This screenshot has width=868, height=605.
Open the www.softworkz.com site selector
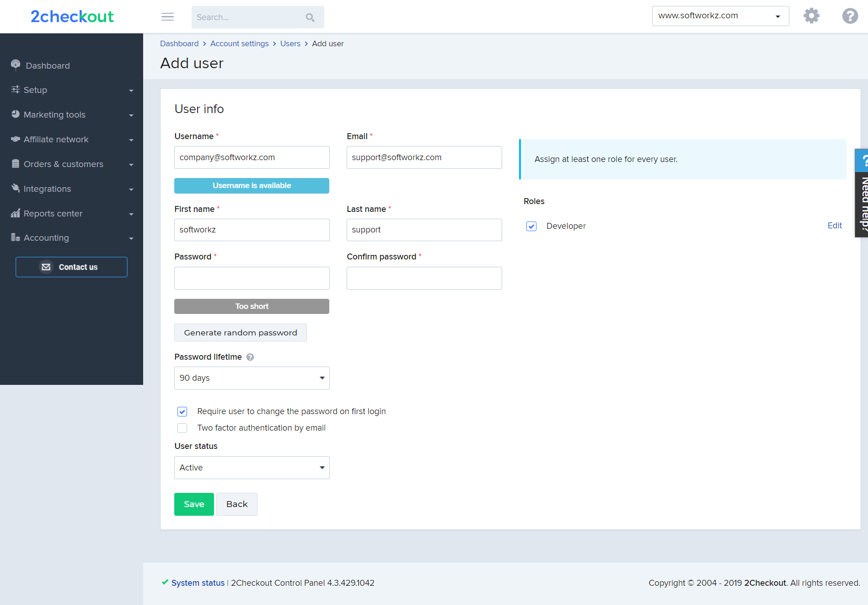(720, 16)
